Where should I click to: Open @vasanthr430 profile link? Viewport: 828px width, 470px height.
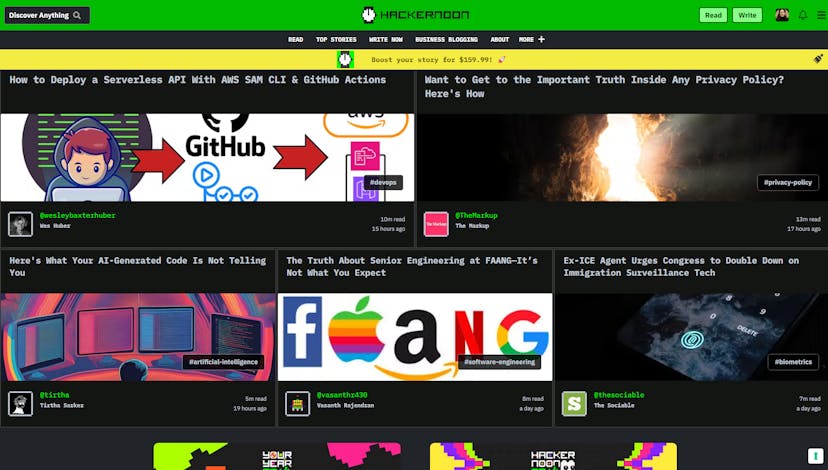click(342, 395)
